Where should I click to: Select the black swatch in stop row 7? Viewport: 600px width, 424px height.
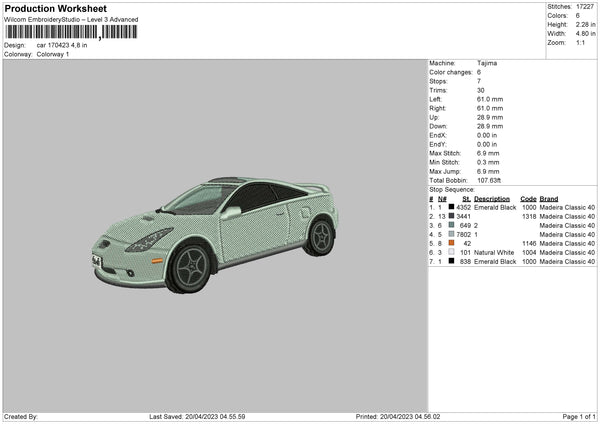[x=452, y=261]
